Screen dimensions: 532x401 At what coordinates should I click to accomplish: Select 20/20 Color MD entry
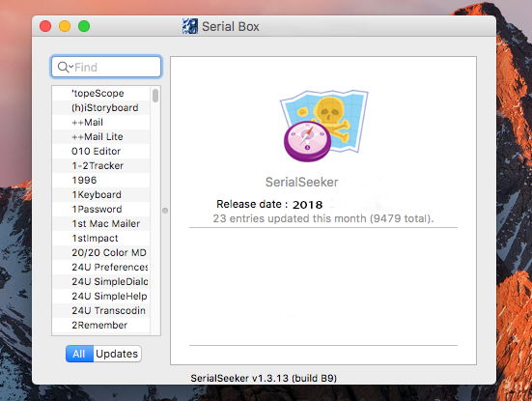point(101,252)
